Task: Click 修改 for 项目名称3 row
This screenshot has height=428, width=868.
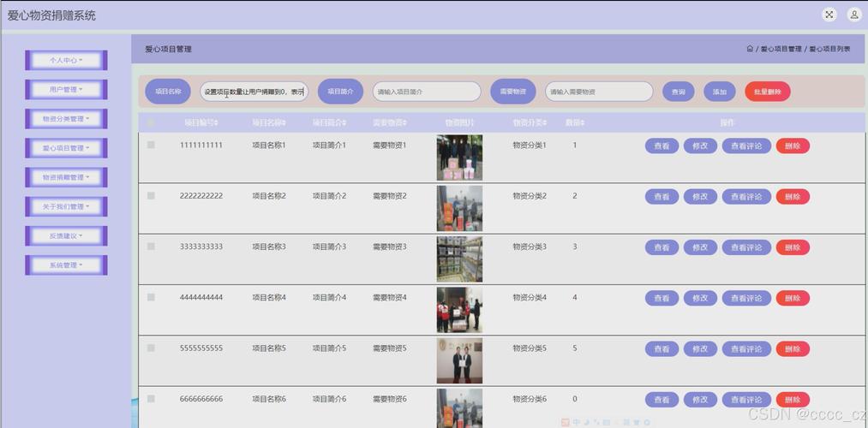Action: coord(700,247)
